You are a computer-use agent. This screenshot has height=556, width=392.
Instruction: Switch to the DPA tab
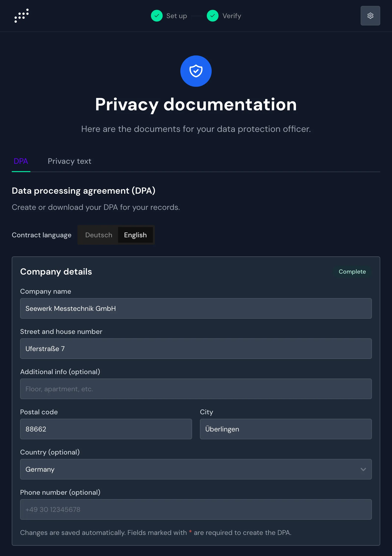[21, 161]
